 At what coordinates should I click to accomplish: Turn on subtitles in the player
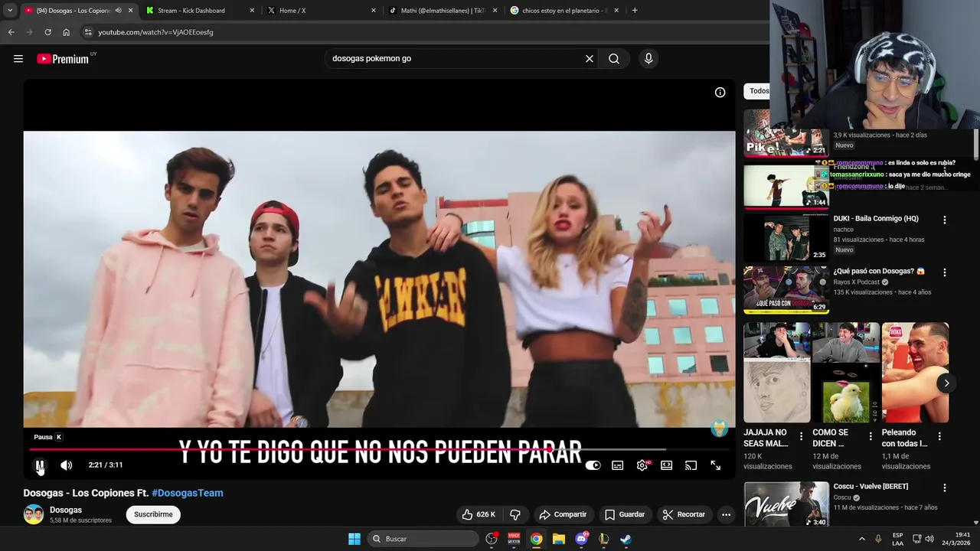click(617, 465)
